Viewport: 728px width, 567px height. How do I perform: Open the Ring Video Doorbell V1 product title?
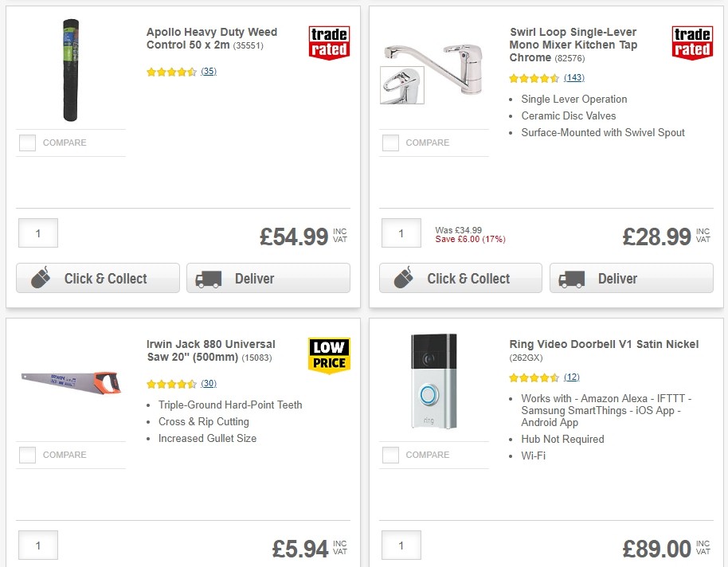(603, 343)
